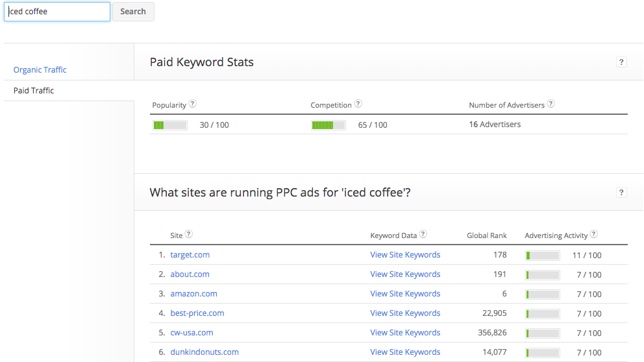This screenshot has height=362, width=644.
Task: Open the amazon.com site link
Action: coord(193,294)
